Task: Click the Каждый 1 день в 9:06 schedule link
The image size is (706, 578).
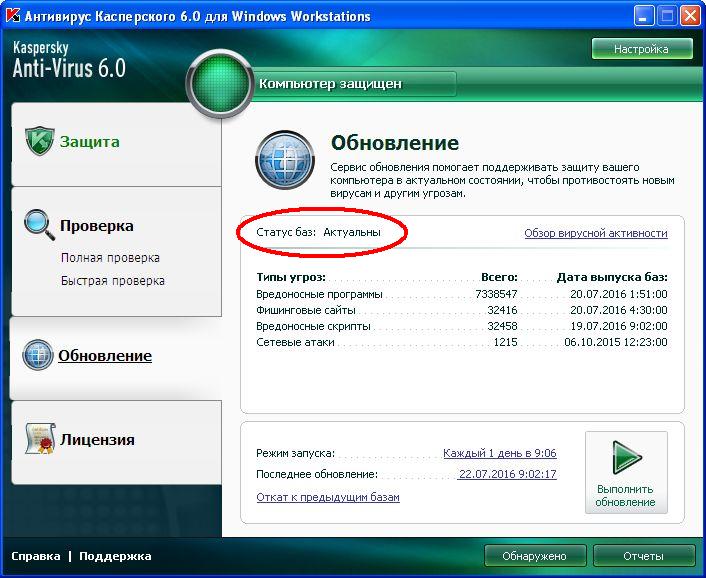Action: coord(499,453)
